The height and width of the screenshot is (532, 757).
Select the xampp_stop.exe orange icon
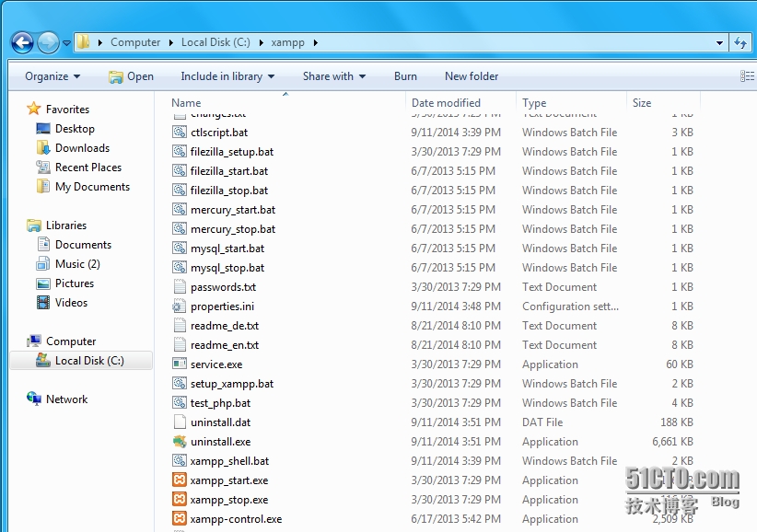coord(180,499)
